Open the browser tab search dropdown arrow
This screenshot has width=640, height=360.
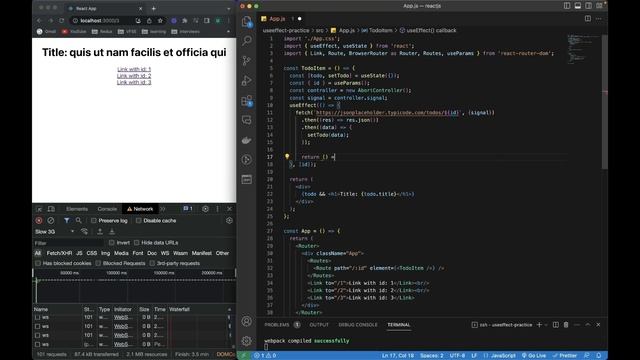click(x=229, y=8)
